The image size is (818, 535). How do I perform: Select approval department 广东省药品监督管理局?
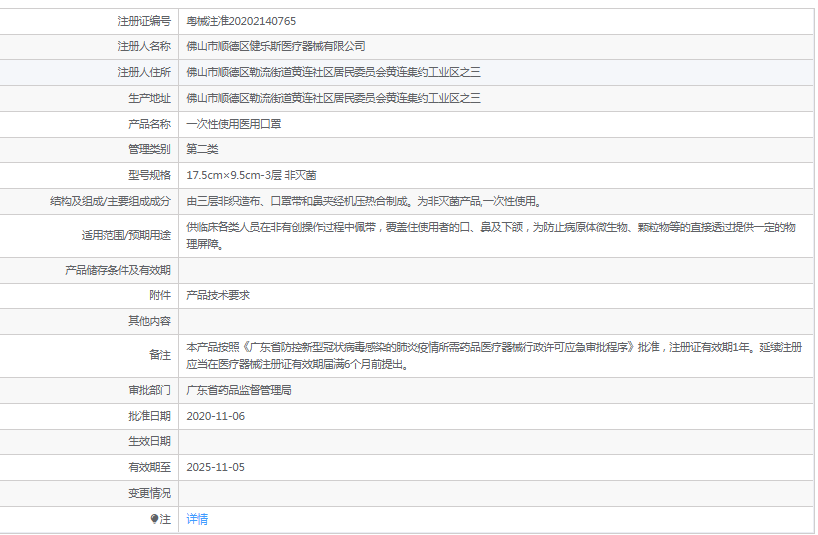pos(239,390)
